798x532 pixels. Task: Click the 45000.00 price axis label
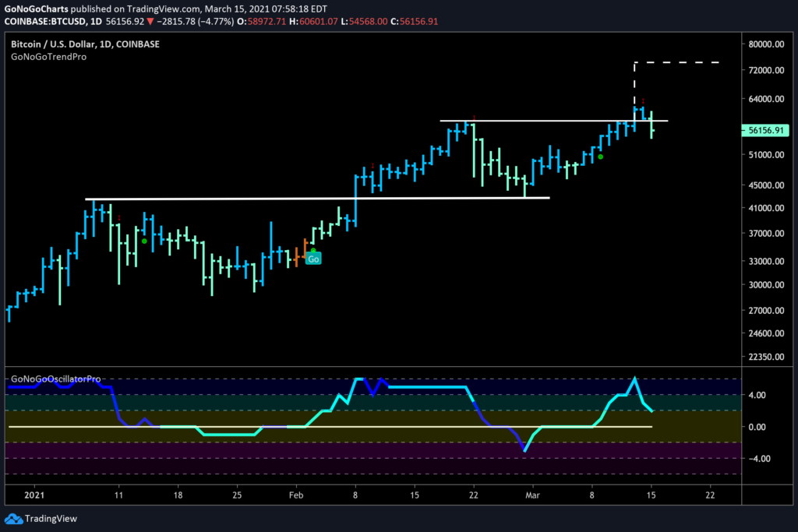[766, 185]
